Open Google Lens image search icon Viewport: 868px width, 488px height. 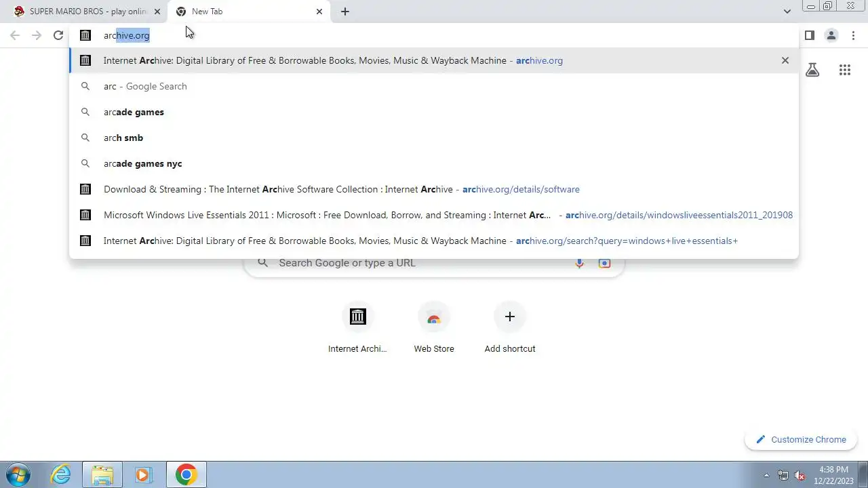point(604,263)
